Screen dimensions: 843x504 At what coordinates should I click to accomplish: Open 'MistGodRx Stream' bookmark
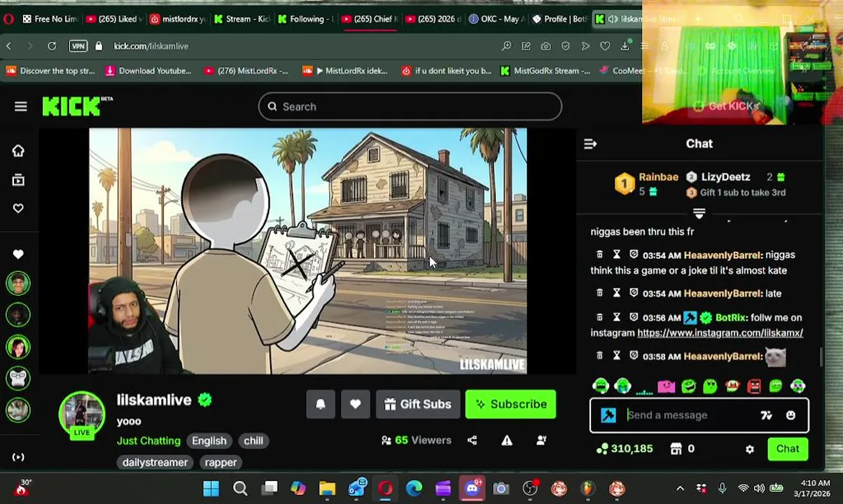click(545, 71)
